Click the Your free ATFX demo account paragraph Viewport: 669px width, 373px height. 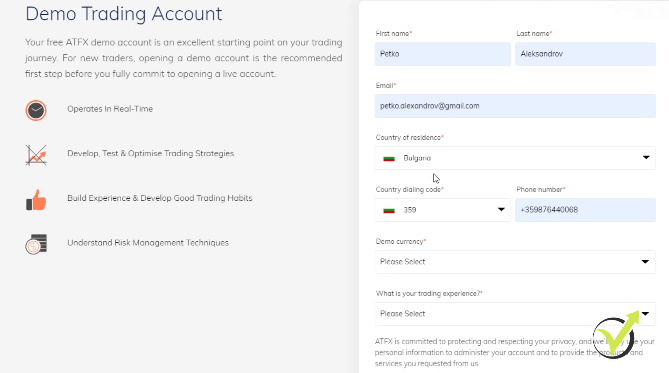pyautogui.click(x=183, y=58)
